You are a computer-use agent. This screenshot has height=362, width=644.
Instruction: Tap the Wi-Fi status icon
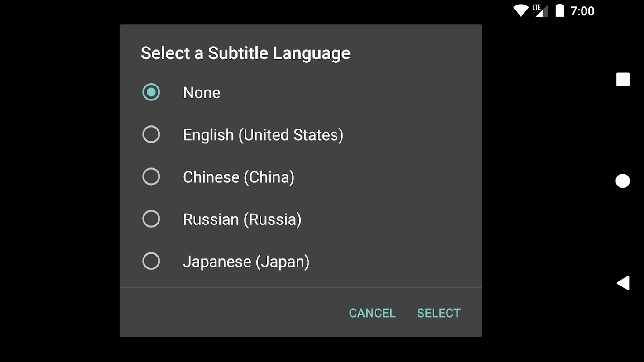(x=521, y=10)
